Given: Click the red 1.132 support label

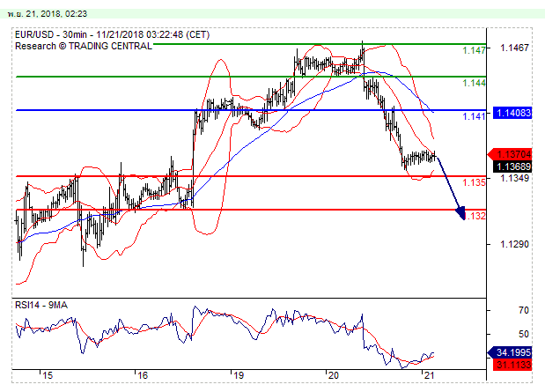Looking at the screenshot, I should pos(475,216).
